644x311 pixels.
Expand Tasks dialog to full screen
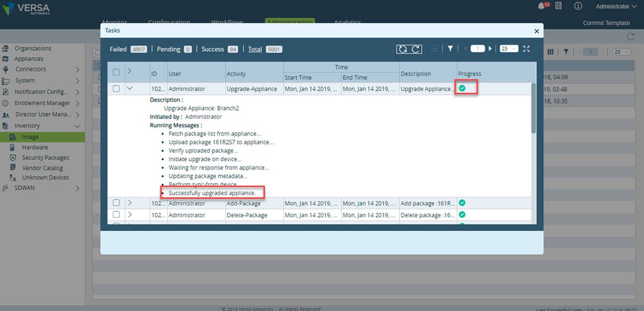(527, 49)
